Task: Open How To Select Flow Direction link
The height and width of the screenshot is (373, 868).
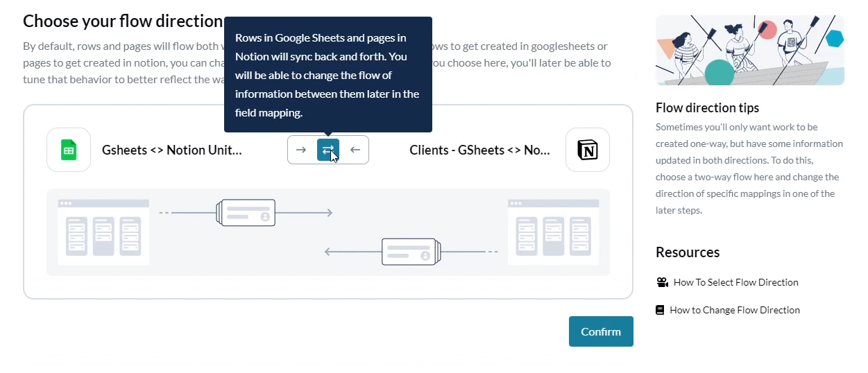Action: [x=736, y=282]
